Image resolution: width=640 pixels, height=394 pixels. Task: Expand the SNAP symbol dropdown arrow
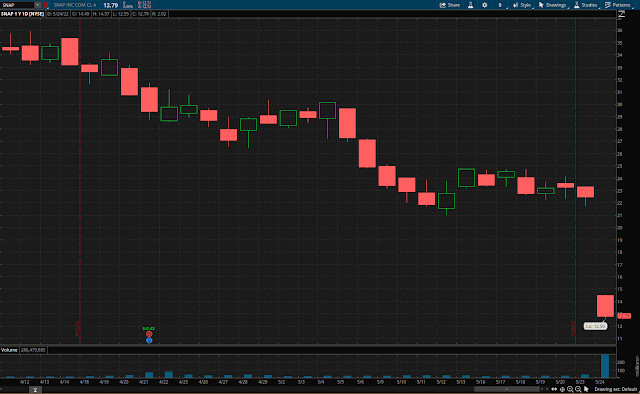[x=38, y=5]
